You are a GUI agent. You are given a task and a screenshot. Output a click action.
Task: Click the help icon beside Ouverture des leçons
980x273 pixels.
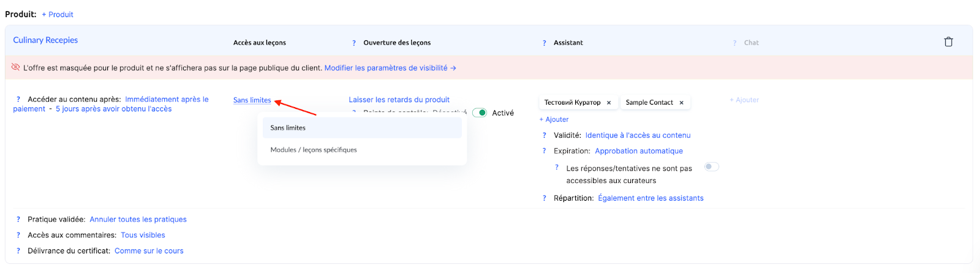(x=354, y=43)
